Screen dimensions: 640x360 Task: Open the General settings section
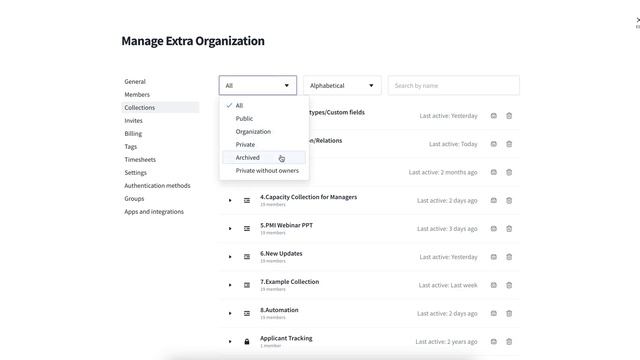135,82
